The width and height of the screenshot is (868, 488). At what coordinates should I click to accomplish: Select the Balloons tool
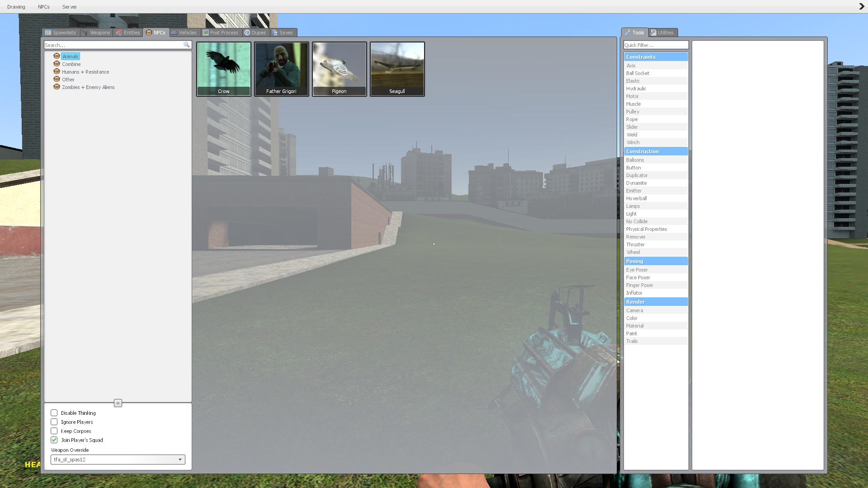pos(656,160)
